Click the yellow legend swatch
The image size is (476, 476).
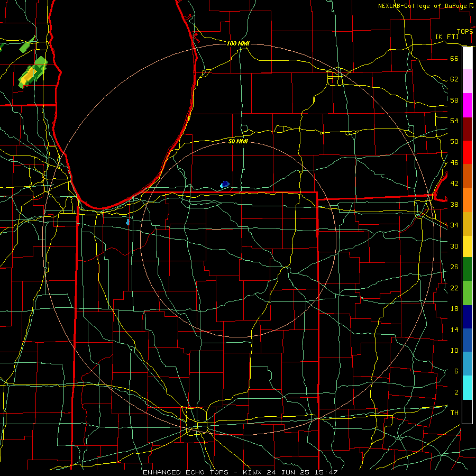[x=467, y=246]
